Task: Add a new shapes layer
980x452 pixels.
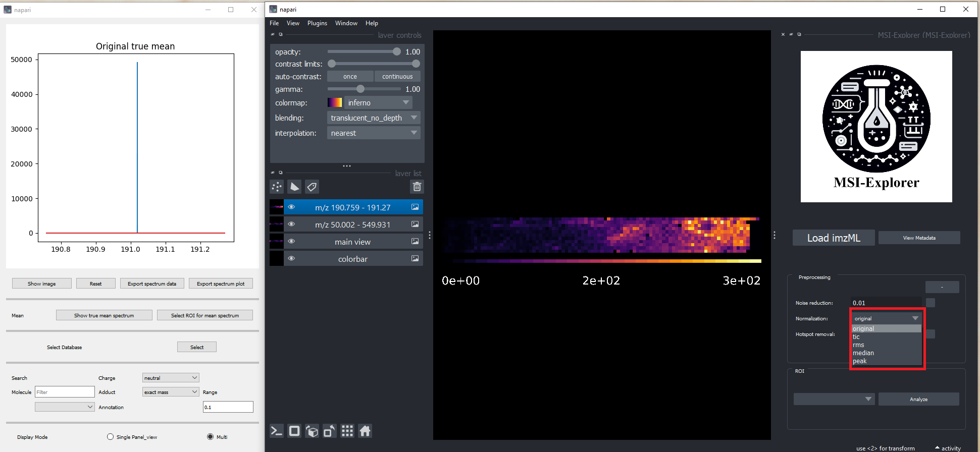Action: (294, 187)
